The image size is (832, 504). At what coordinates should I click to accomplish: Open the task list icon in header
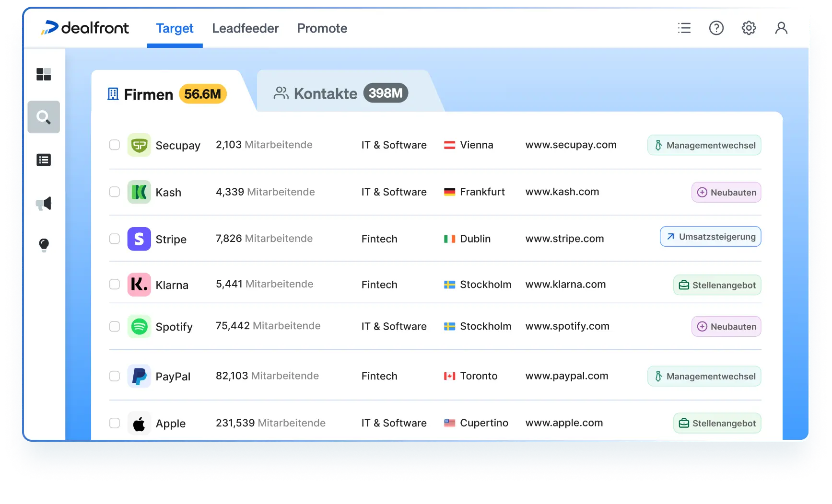pos(684,28)
